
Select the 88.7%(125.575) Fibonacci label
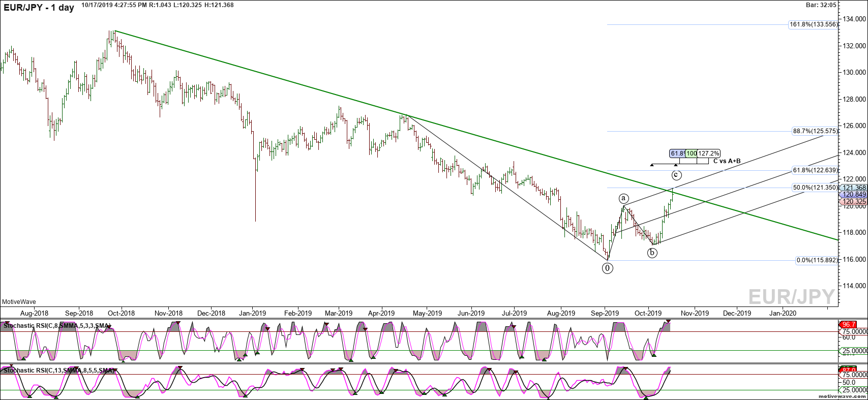click(815, 131)
